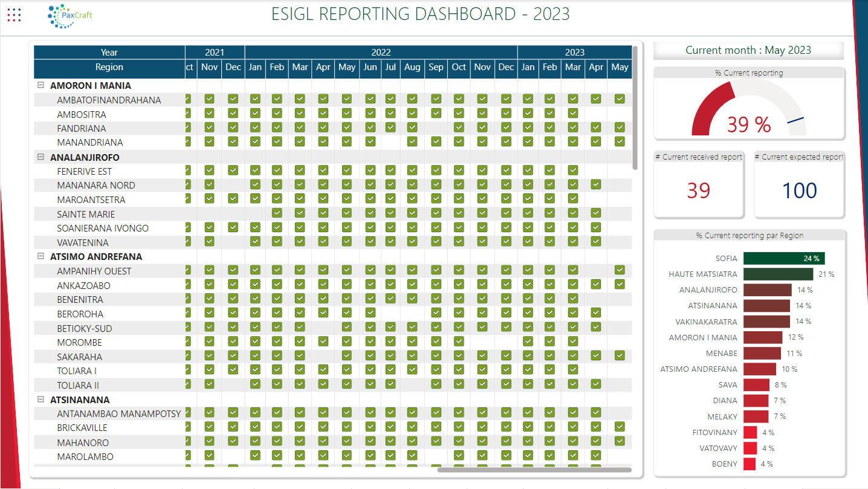The height and width of the screenshot is (489, 868).
Task: Click ANKAZOABO May 2023 checkmark
Action: click(620, 285)
